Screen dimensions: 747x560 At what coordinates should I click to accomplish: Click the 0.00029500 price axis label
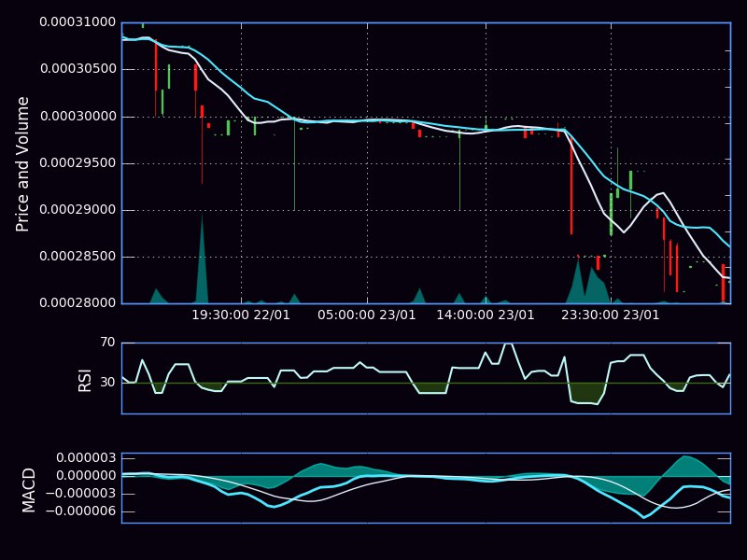point(78,162)
